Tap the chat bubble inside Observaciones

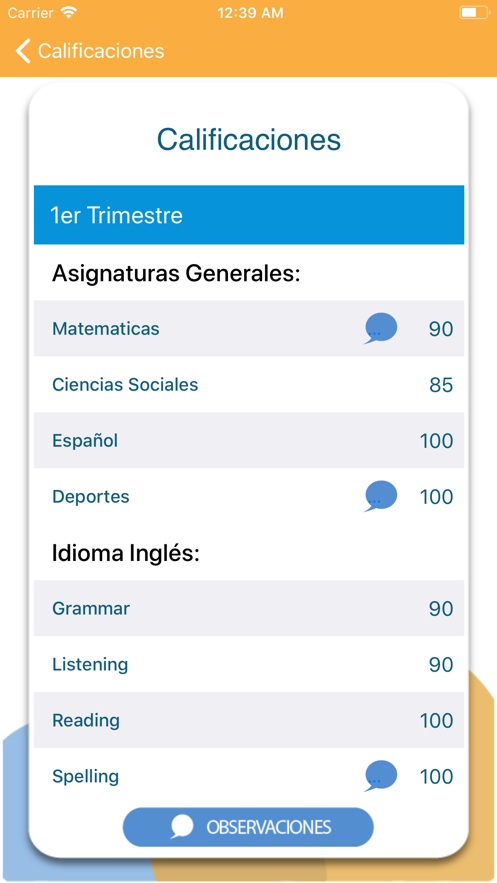click(x=182, y=827)
